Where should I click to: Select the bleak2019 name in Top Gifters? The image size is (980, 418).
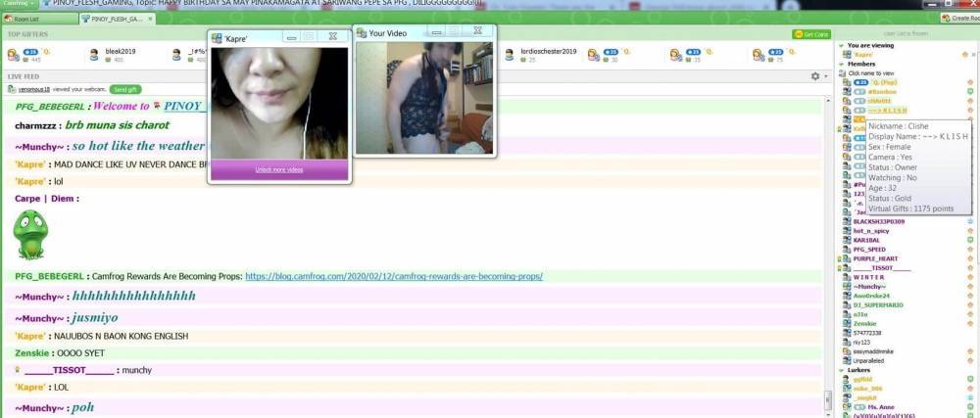point(120,51)
